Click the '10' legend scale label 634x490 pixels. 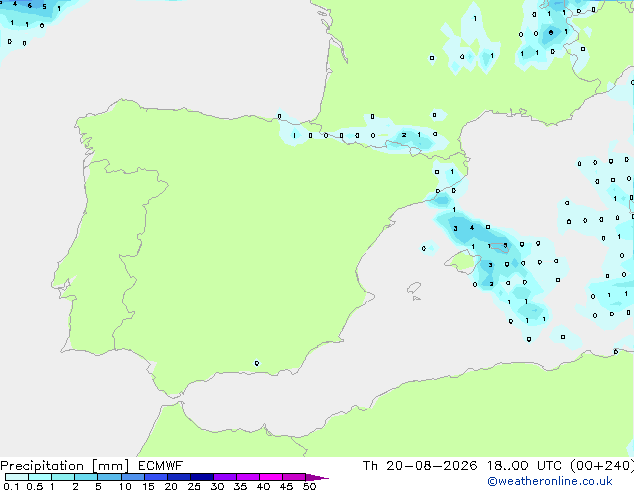tap(125, 486)
